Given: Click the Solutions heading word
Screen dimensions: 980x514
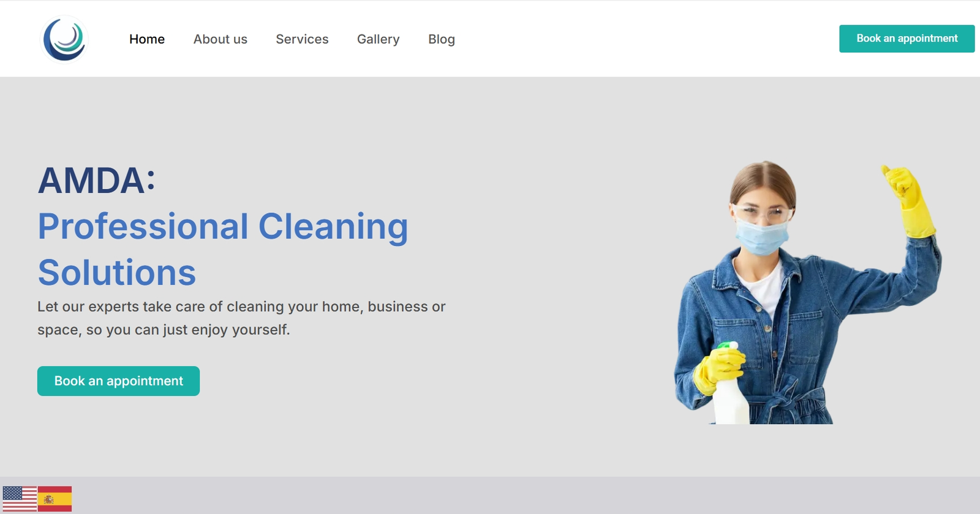Looking at the screenshot, I should point(117,273).
